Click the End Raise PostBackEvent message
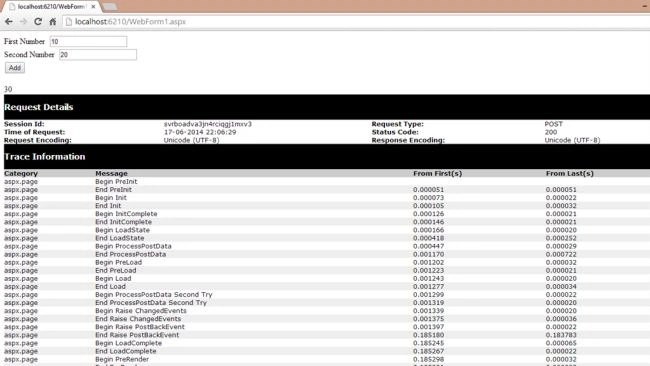The width and height of the screenshot is (650, 366). 137,335
